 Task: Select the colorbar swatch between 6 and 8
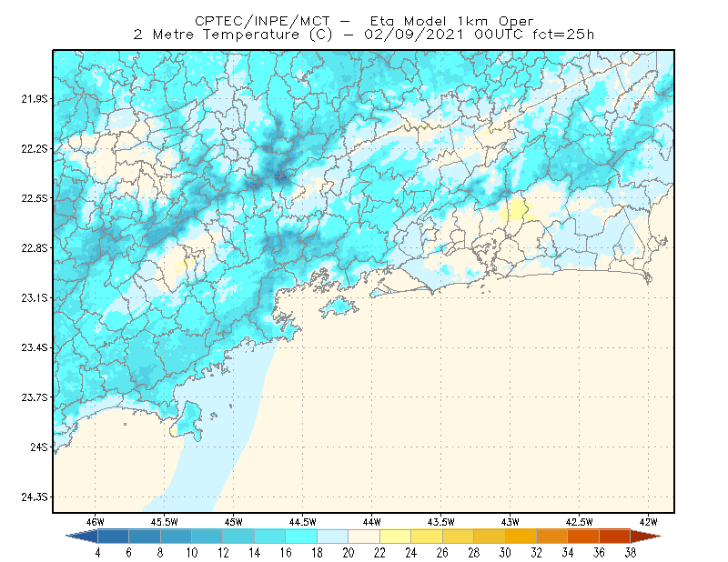tap(145, 536)
